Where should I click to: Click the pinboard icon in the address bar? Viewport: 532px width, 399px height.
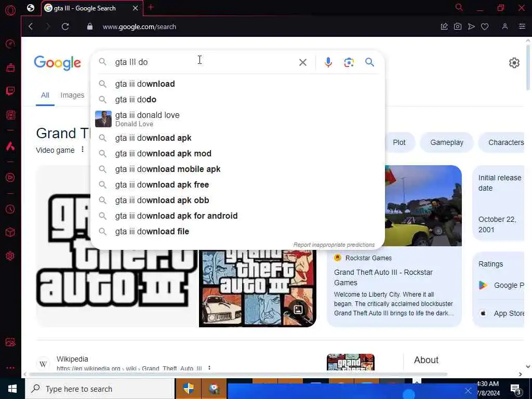[444, 26]
